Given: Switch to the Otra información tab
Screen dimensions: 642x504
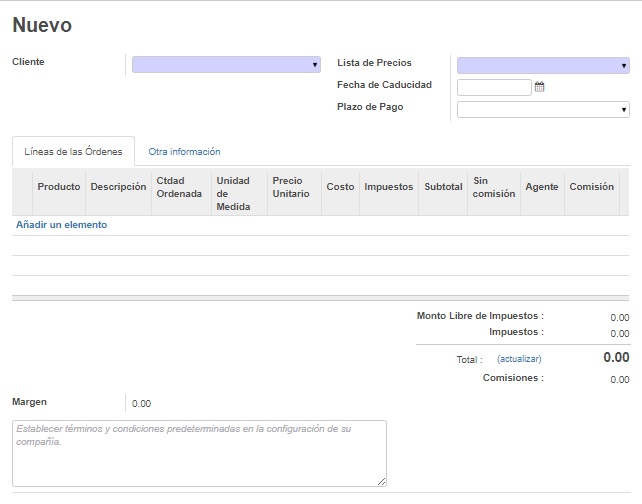Looking at the screenshot, I should (x=184, y=152).
